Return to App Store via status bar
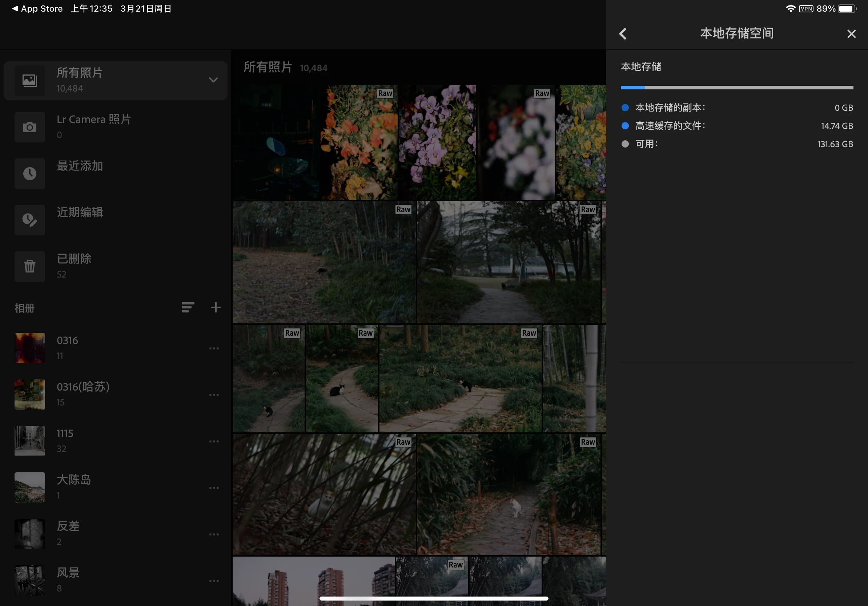 tap(37, 9)
